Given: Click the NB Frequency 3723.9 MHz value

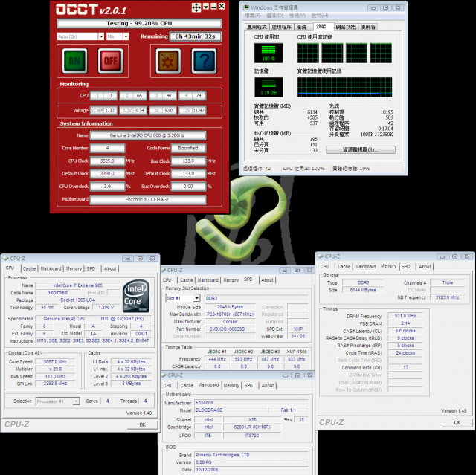Looking at the screenshot, I should [447, 297].
